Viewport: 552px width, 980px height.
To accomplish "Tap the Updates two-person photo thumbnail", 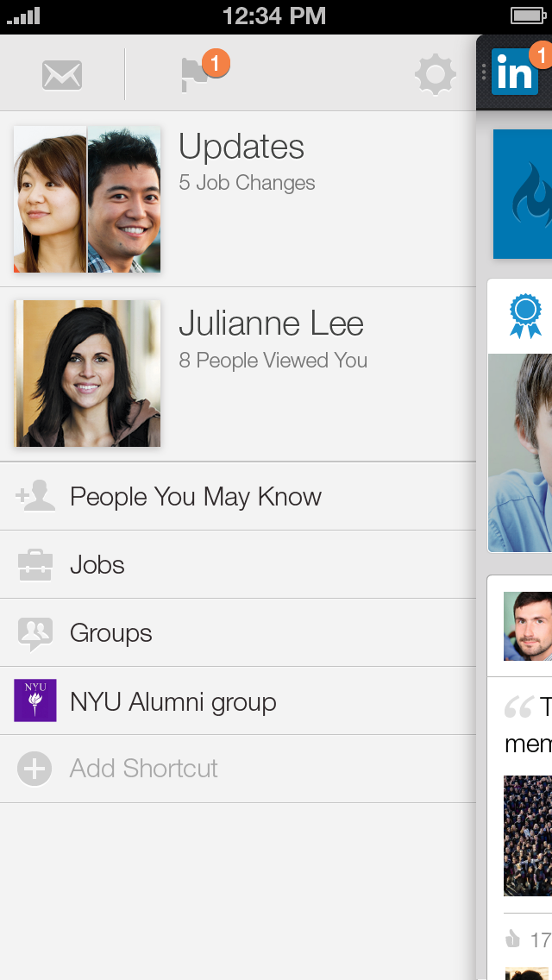I will tap(87, 199).
